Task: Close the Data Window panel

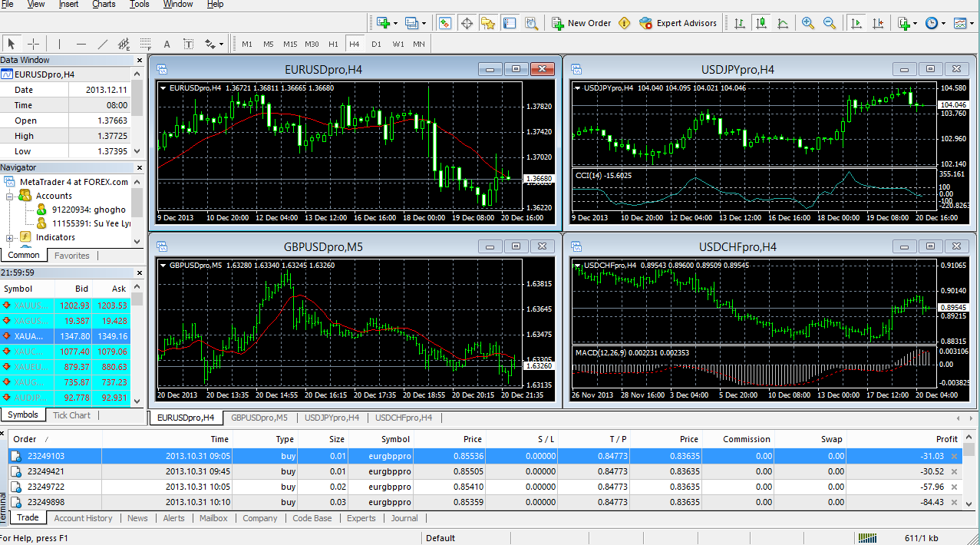Action: (x=140, y=60)
